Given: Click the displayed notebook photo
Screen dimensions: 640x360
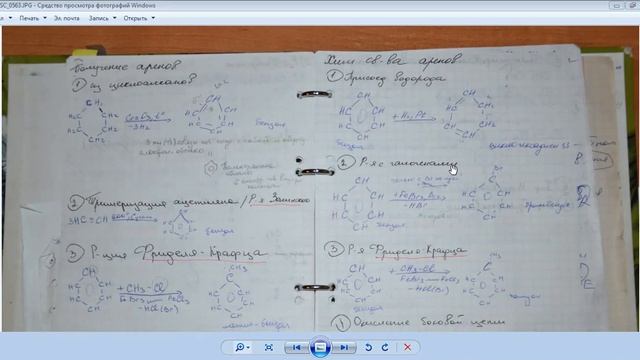Looking at the screenshot, I should pyautogui.click(x=320, y=179).
